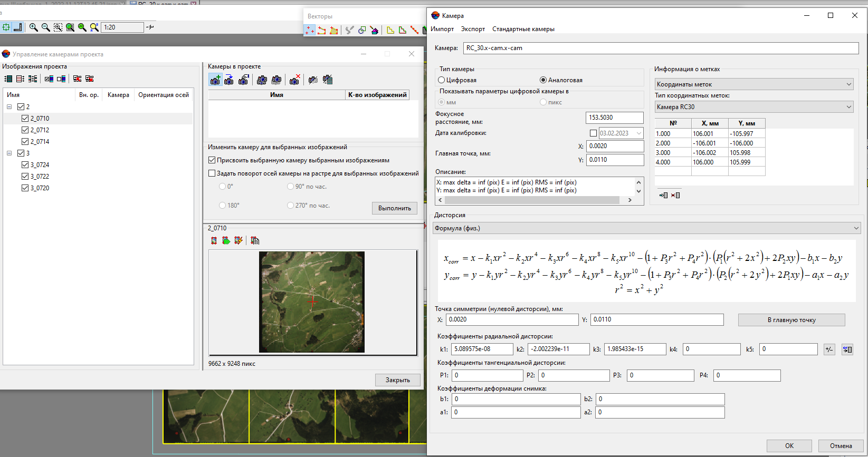Open the Формула (физ.) distortion dropdown
868x457 pixels.
click(x=646, y=228)
